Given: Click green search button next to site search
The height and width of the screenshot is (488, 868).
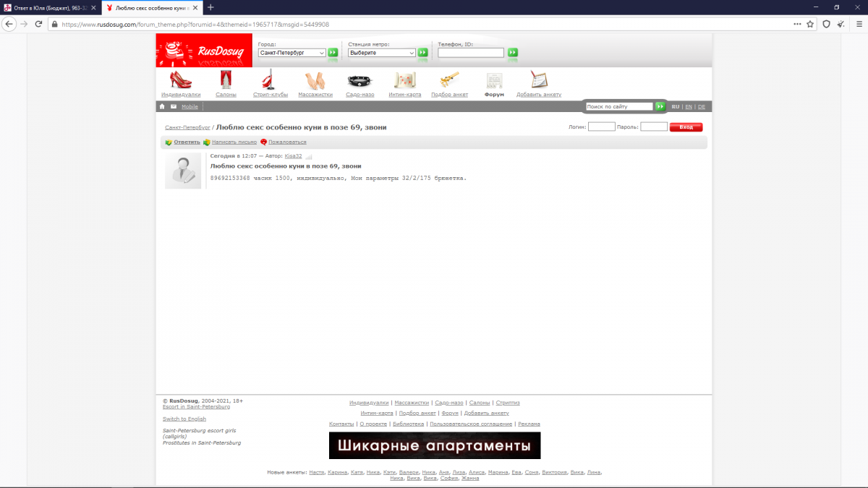Looking at the screenshot, I should [x=660, y=106].
